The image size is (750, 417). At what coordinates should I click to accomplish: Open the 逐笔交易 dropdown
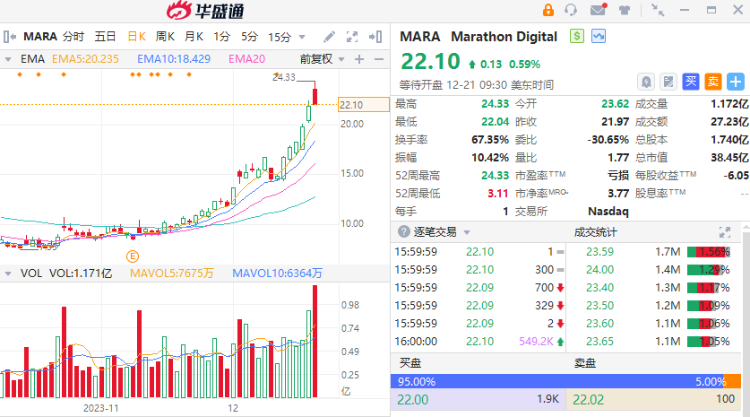467,232
